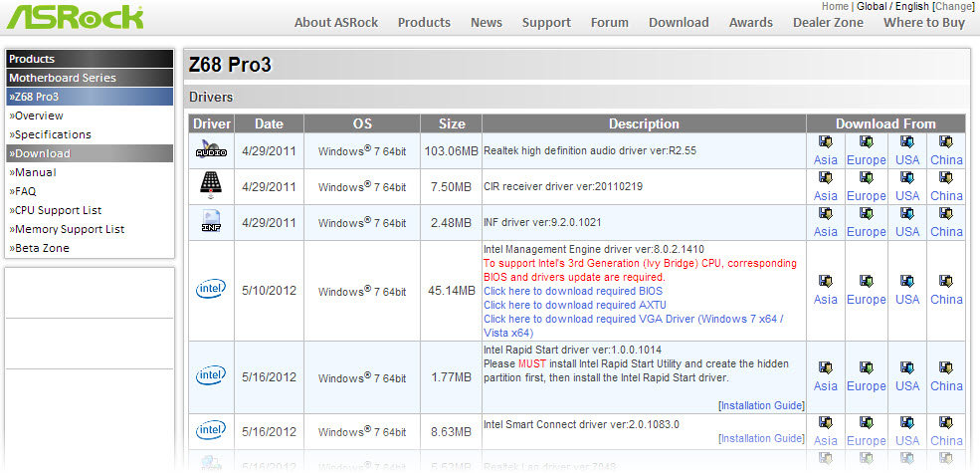The image size is (980, 473).
Task: Open the About ASRock menu
Action: 336,23
